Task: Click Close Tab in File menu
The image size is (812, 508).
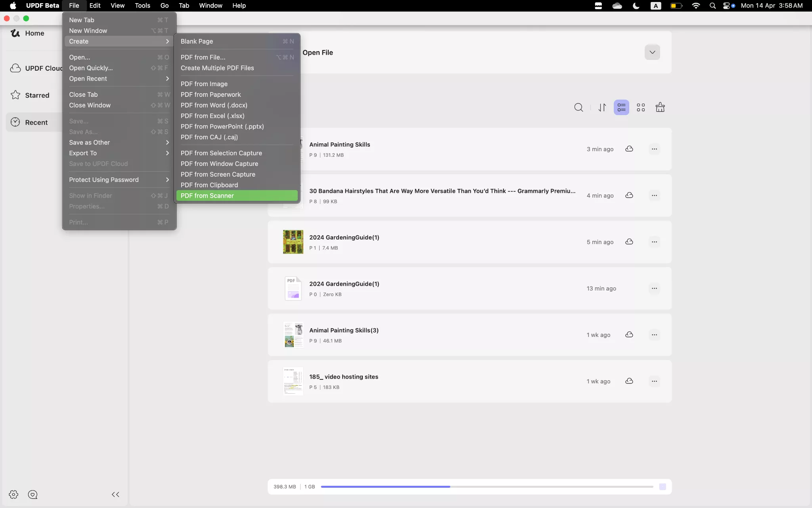Action: [x=119, y=94]
